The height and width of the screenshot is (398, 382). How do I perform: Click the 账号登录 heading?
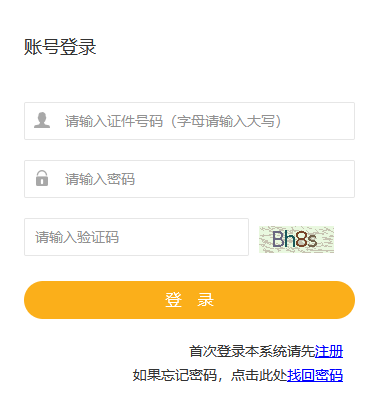click(60, 47)
